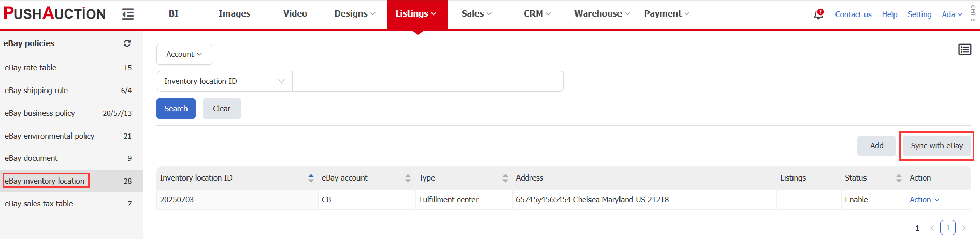
Task: Open the Warehouse menu
Action: [x=601, y=14]
